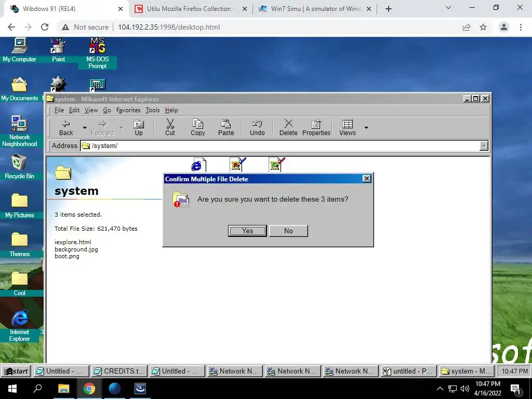Click iexplore.html in the selection list
Image resolution: width=532 pixels, height=399 pixels.
coord(73,242)
